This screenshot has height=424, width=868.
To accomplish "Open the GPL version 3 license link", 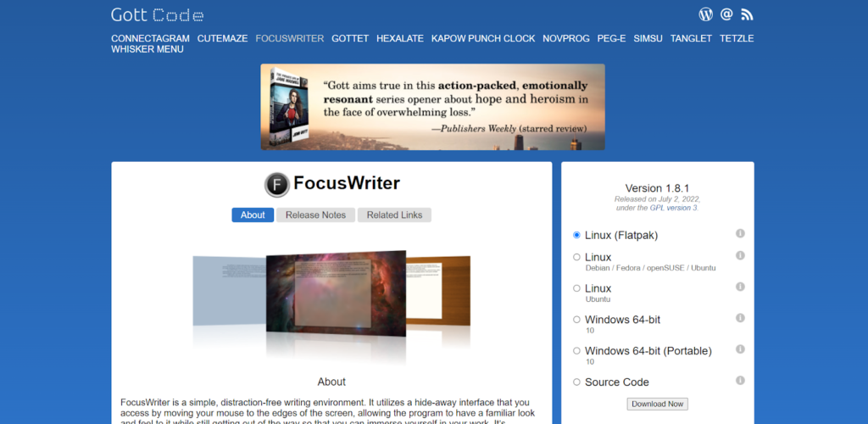I will coord(674,208).
